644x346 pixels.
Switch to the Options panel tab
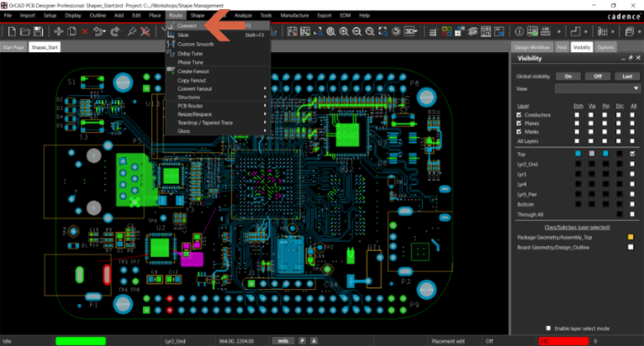pos(605,47)
